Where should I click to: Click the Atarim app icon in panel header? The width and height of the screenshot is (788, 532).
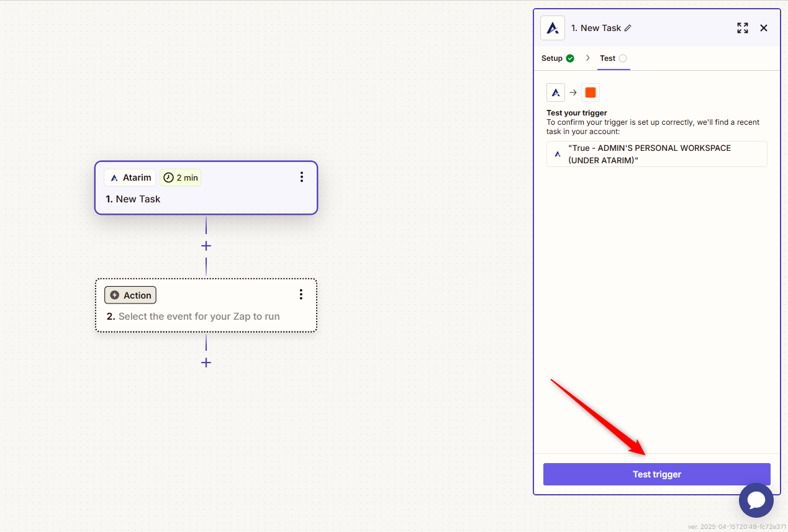[x=552, y=28]
